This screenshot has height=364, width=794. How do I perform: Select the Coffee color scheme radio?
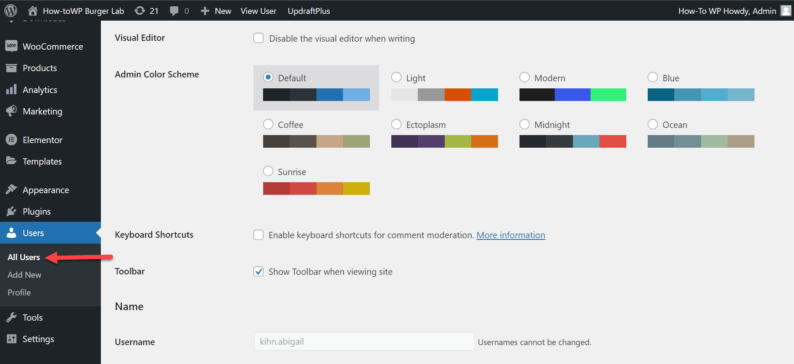click(268, 124)
